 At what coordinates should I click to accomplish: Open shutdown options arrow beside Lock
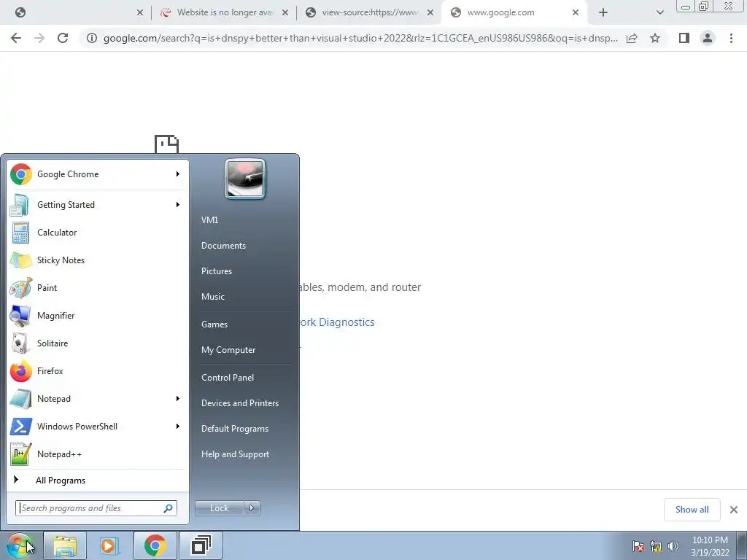[x=252, y=508]
